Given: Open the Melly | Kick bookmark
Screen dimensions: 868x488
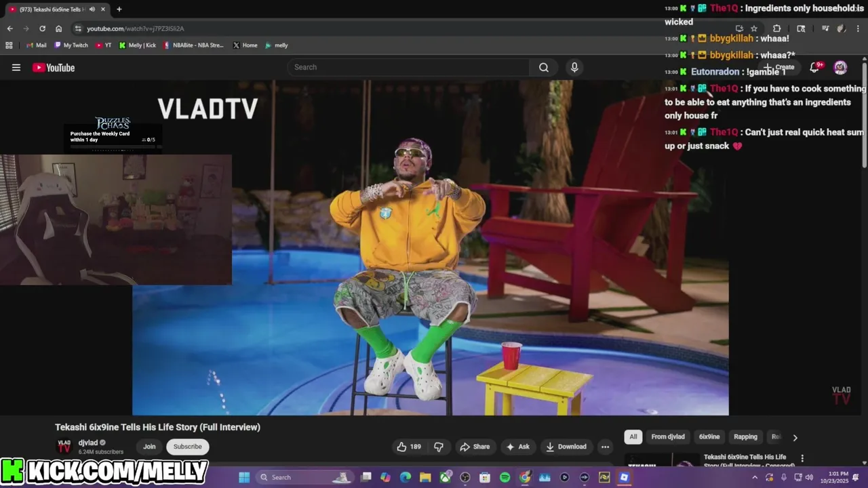Looking at the screenshot, I should [x=138, y=45].
